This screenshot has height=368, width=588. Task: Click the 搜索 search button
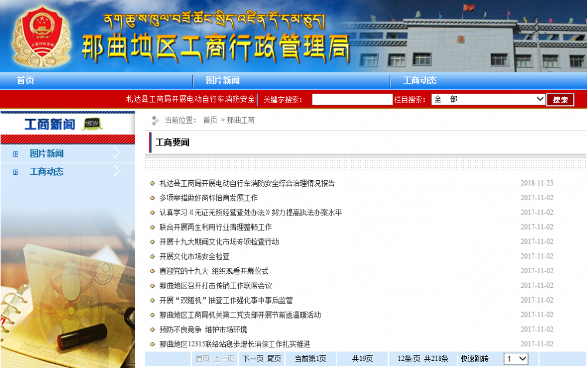[x=560, y=100]
